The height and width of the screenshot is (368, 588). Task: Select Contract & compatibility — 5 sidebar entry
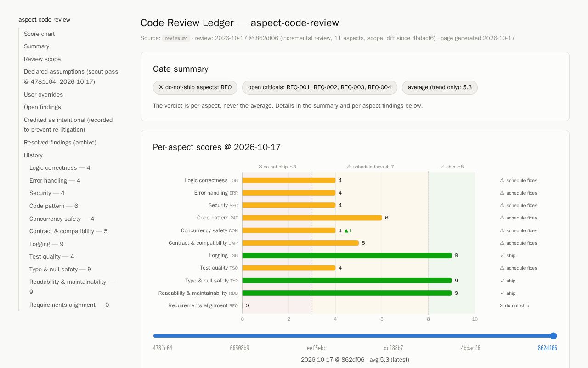68,231
